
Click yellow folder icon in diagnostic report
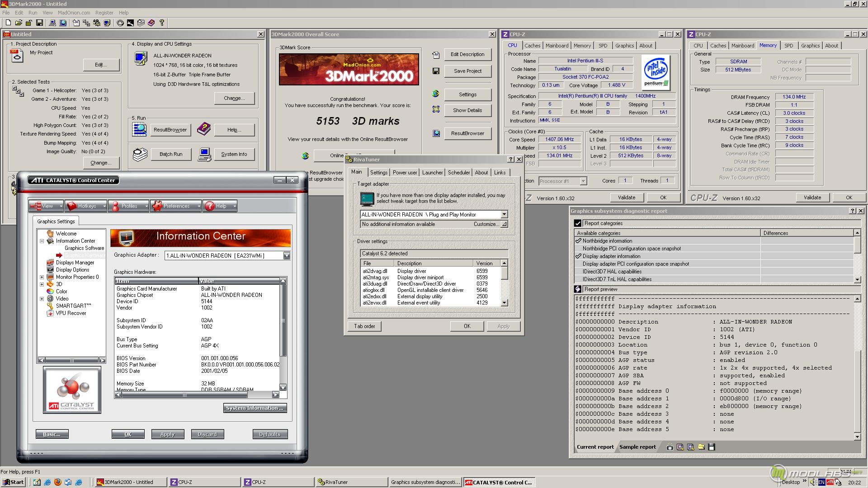pyautogui.click(x=701, y=447)
